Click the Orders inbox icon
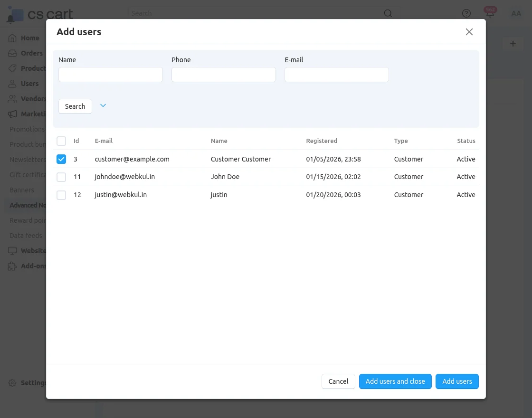 click(x=13, y=53)
